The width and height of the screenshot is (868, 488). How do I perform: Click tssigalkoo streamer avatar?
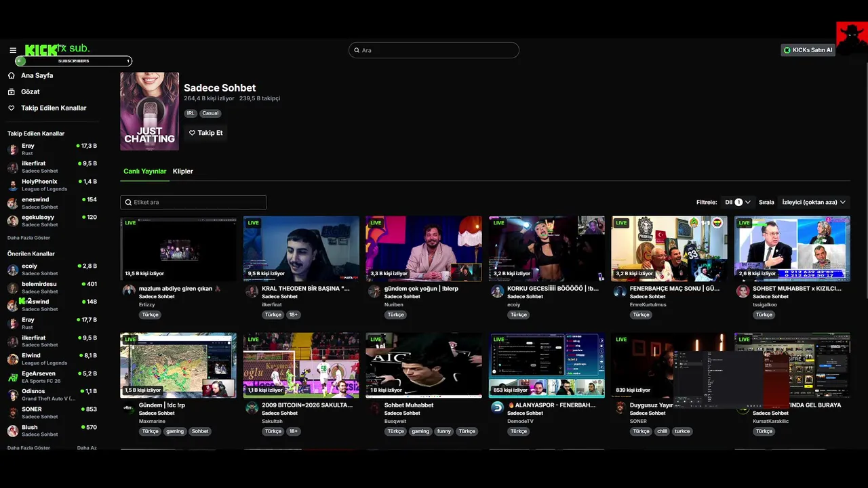(743, 291)
